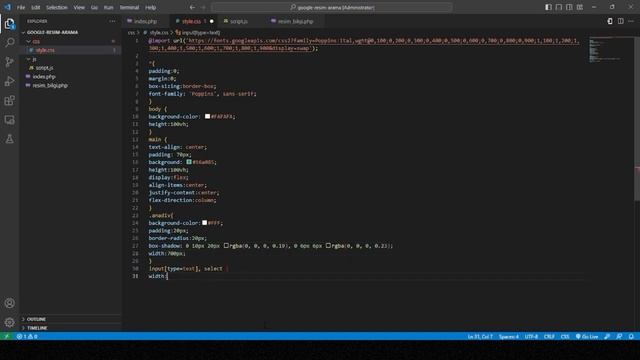This screenshot has height=360, width=640.
Task: Open editor more actions ellipsis
Action: coord(631,21)
